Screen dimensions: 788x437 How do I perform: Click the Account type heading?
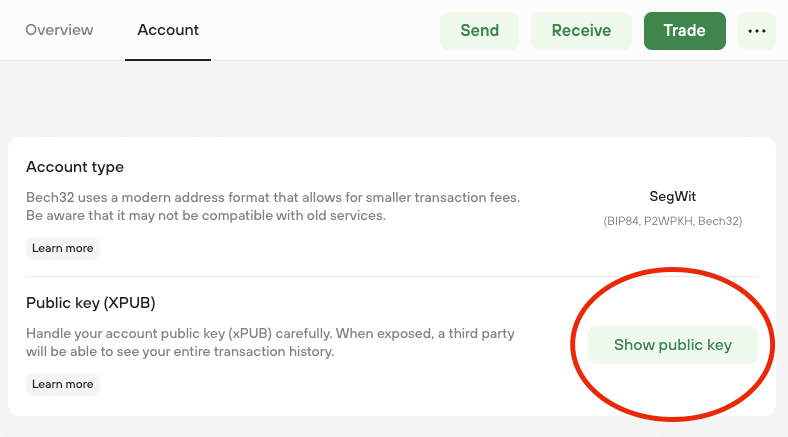[x=75, y=167]
